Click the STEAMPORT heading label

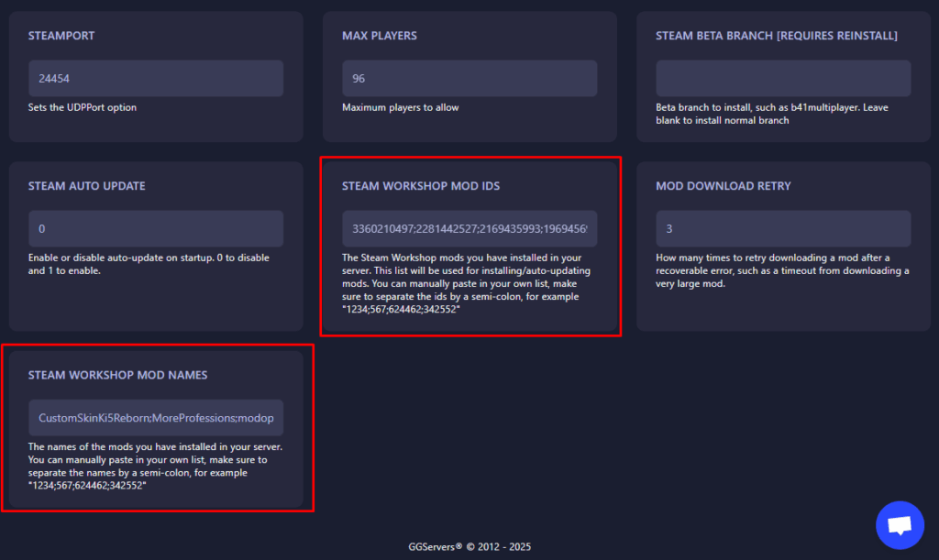tap(61, 36)
